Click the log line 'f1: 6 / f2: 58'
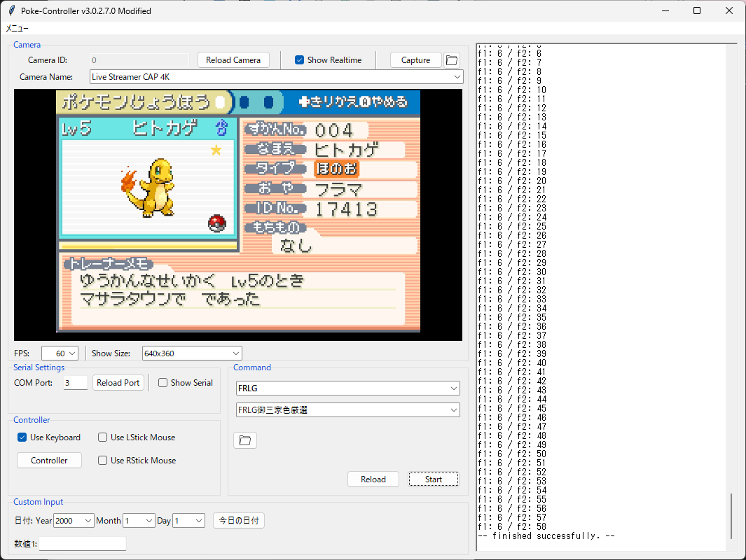This screenshot has height=560, width=746. coord(512,526)
